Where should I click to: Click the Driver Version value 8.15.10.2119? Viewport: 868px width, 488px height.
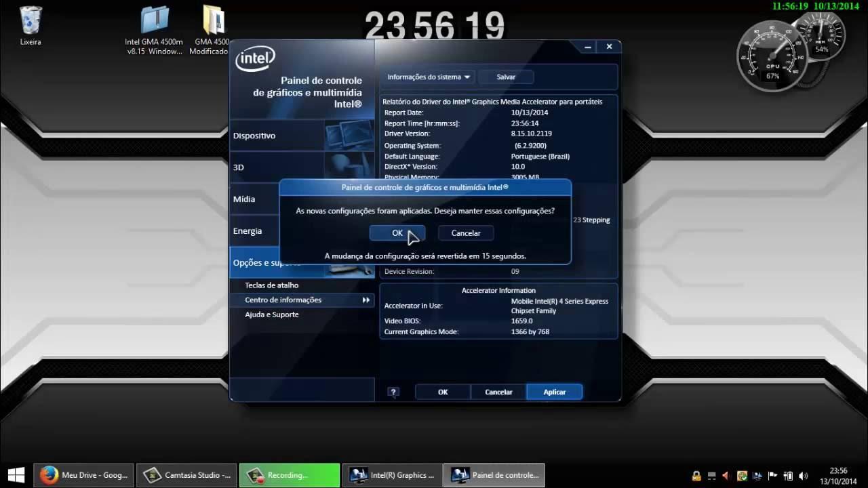(x=533, y=134)
